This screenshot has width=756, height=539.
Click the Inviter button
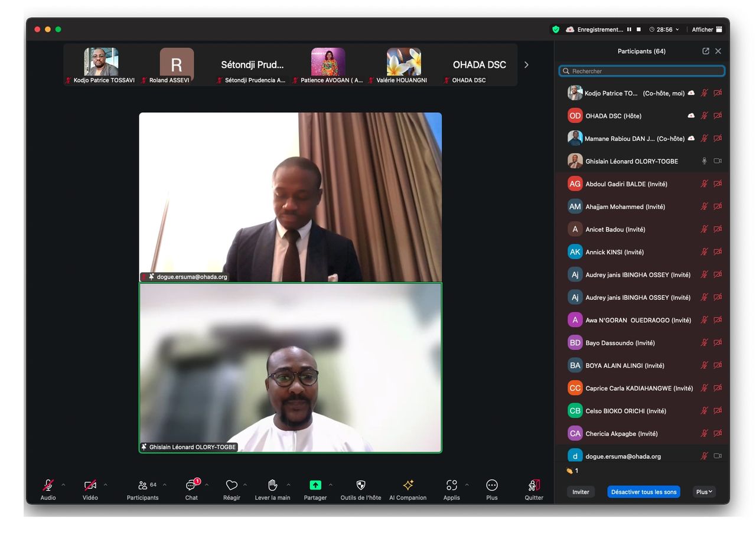tap(581, 492)
